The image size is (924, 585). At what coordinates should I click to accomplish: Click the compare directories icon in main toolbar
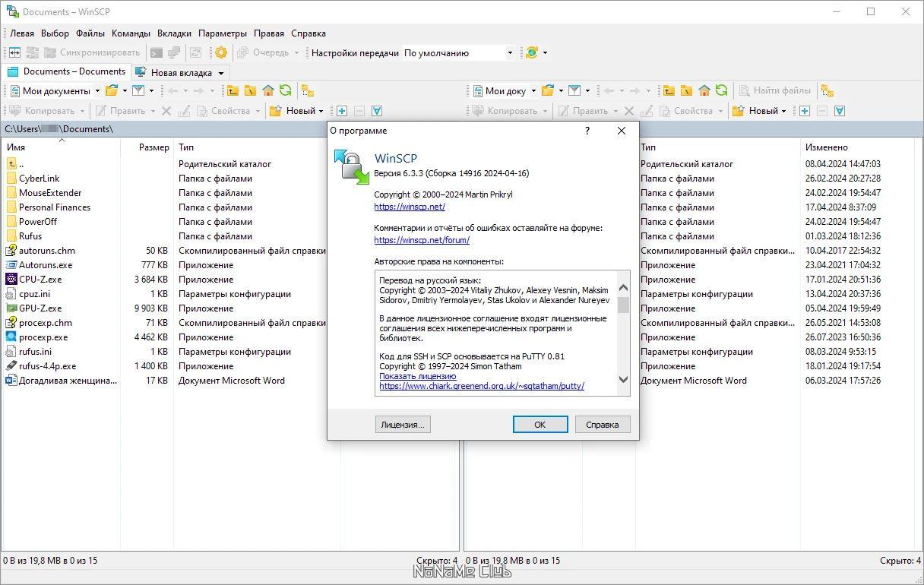coord(14,52)
